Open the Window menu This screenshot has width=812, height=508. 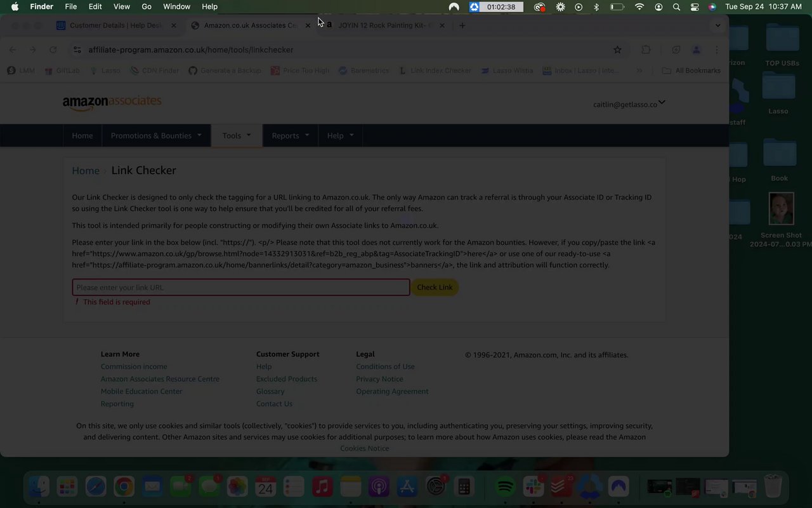coord(176,6)
